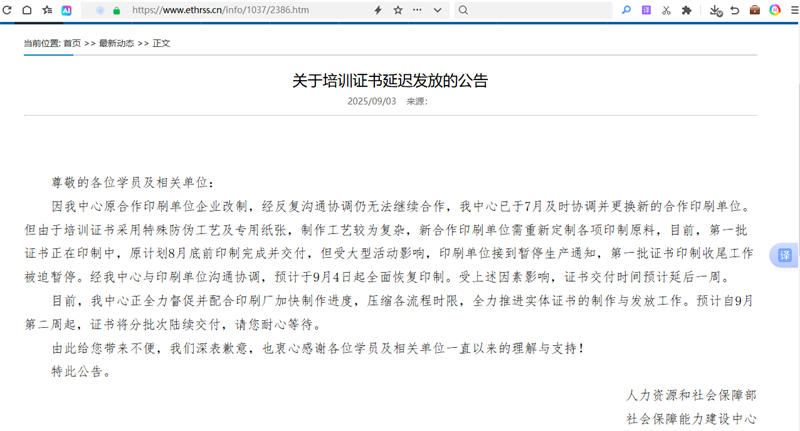The width and height of the screenshot is (800, 431).
Task: Open the address bar three-dot menu
Action: [417, 10]
